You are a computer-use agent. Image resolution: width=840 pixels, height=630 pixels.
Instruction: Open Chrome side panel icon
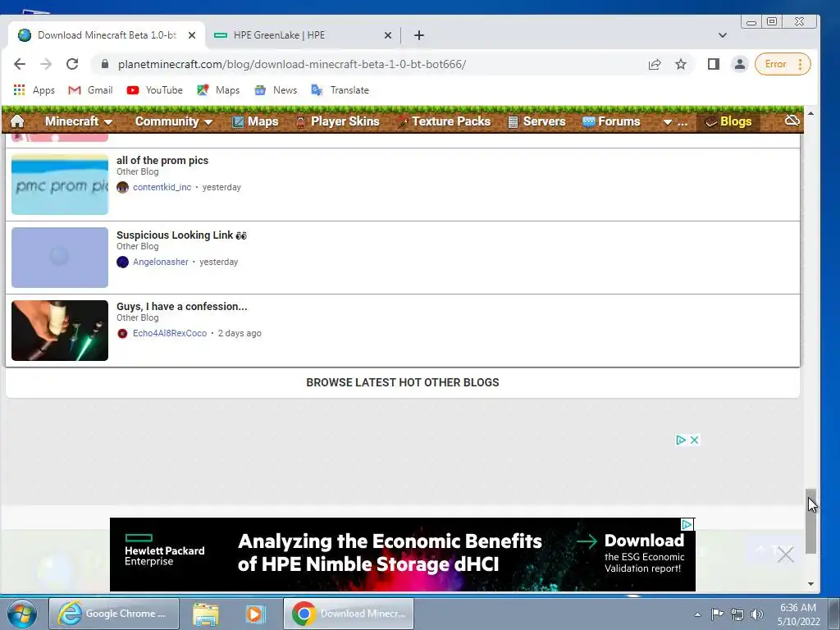tap(713, 64)
